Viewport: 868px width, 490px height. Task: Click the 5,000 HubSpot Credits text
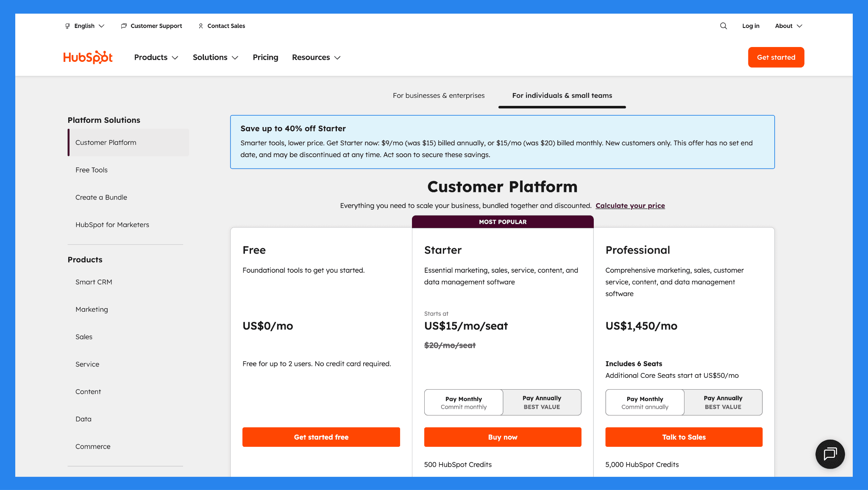[x=642, y=465]
